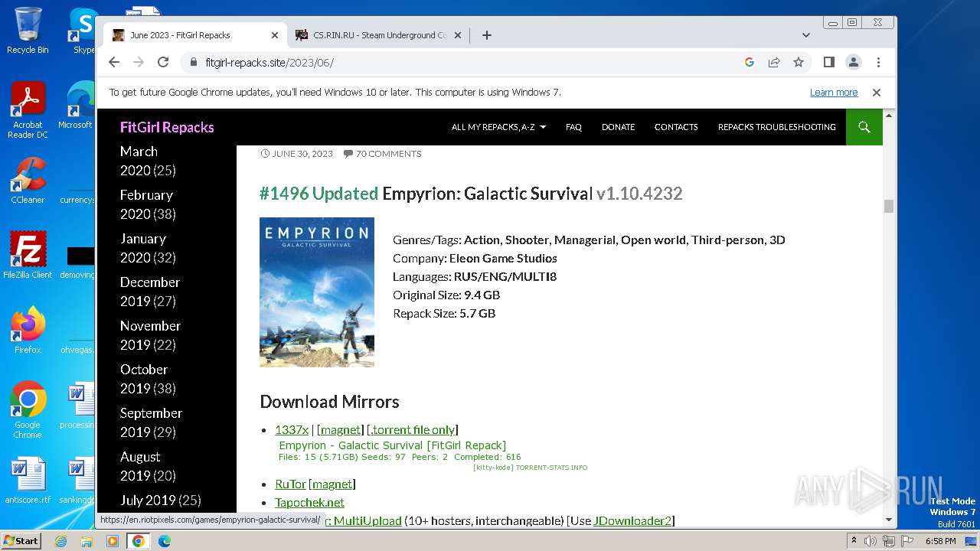Click the share page icon
Viewport: 980px width, 551px height.
[774, 62]
